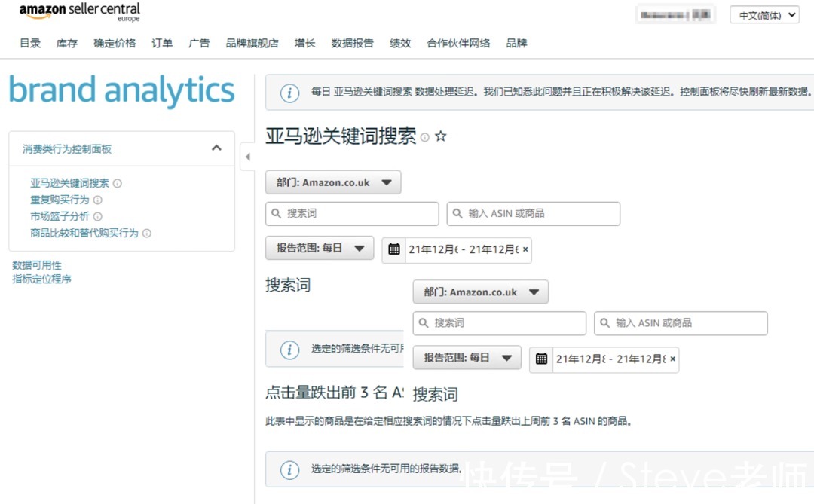The width and height of the screenshot is (814, 504).
Task: Click the info icon next to 市场篮子分析
Action: pos(97,216)
